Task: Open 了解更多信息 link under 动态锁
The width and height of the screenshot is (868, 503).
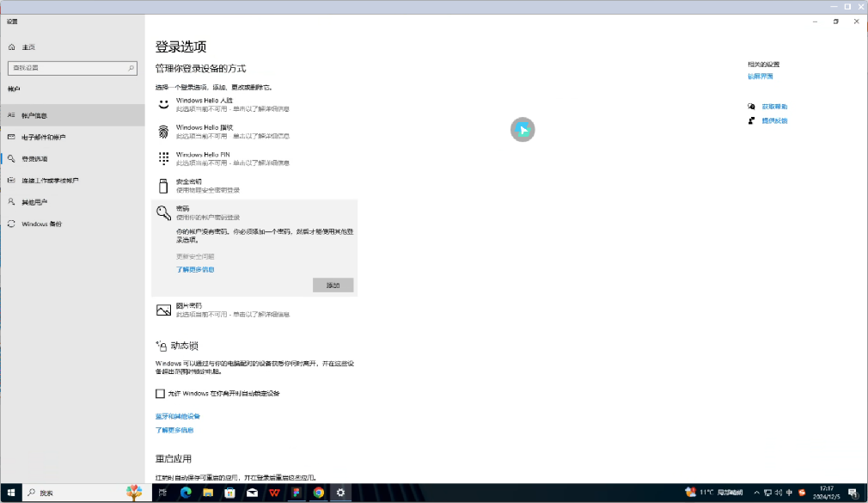Action: coord(174,430)
